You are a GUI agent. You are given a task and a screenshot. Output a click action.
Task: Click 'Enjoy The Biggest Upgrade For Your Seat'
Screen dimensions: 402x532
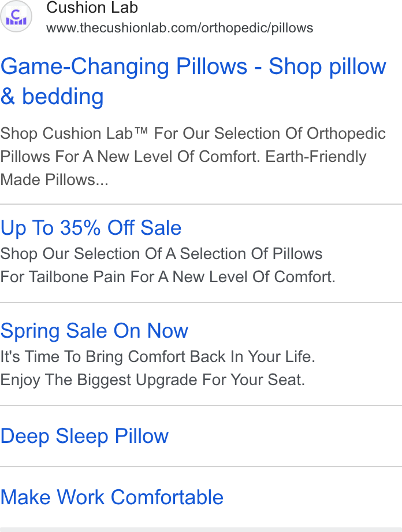tap(152, 380)
